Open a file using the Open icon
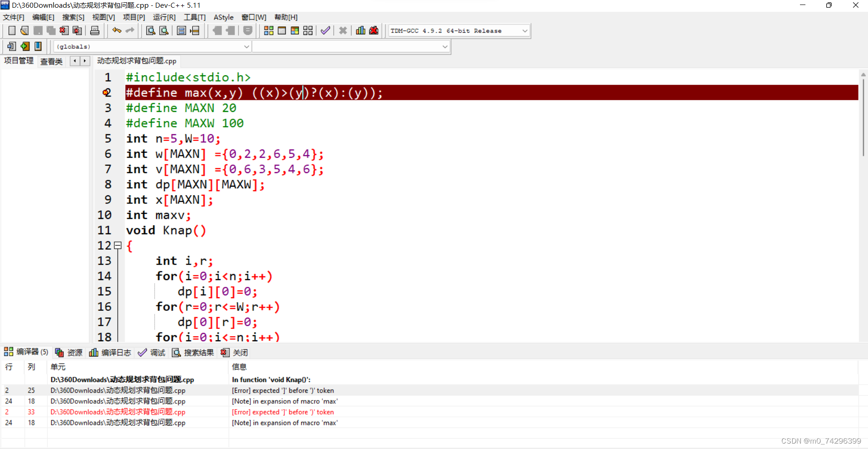This screenshot has height=449, width=868. (x=24, y=30)
